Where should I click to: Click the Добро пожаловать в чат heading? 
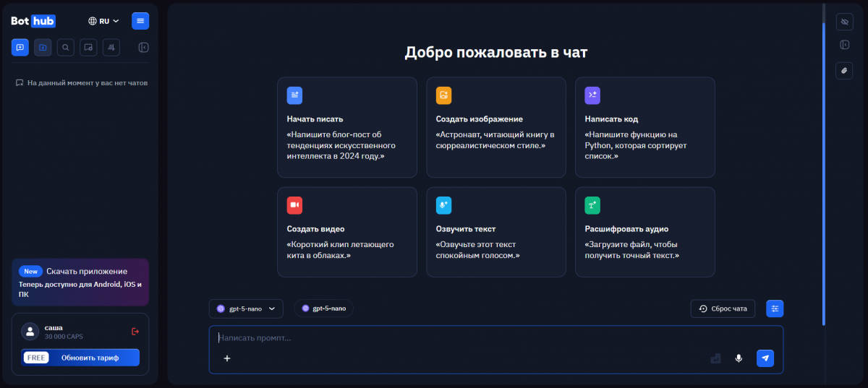(x=496, y=53)
